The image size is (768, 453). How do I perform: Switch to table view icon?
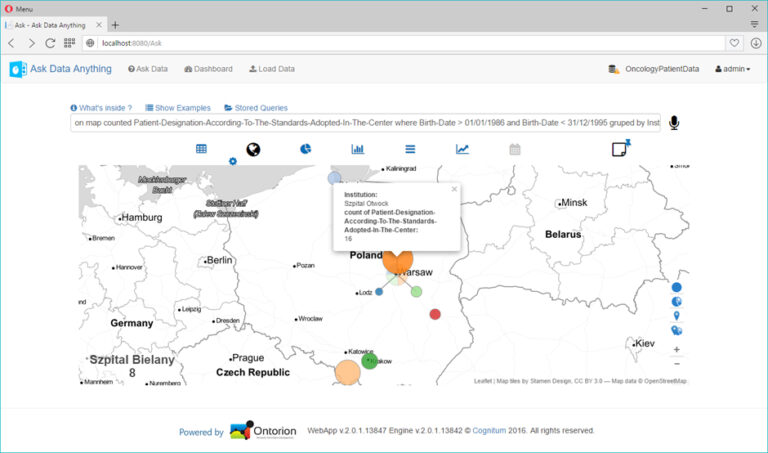coord(201,149)
